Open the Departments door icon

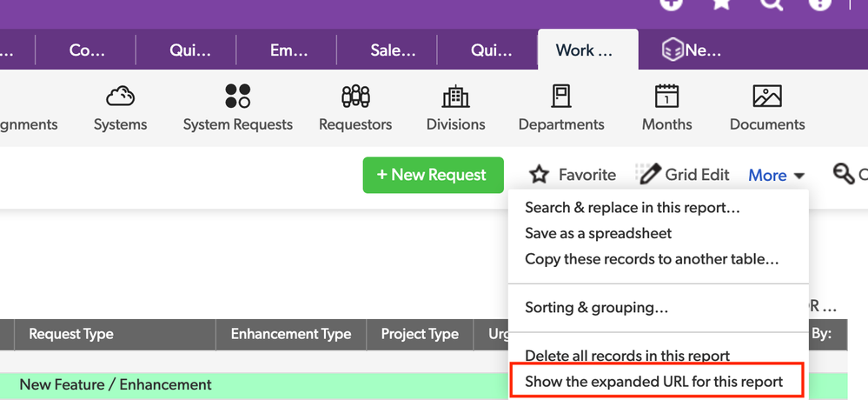(x=560, y=96)
